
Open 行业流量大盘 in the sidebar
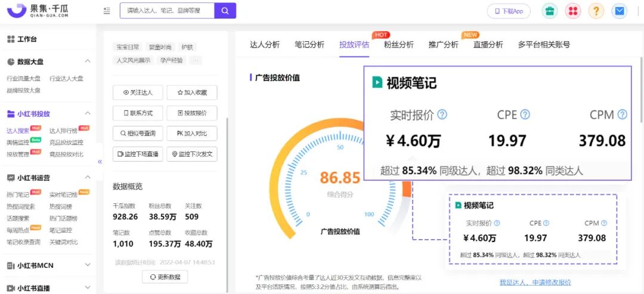(23, 79)
